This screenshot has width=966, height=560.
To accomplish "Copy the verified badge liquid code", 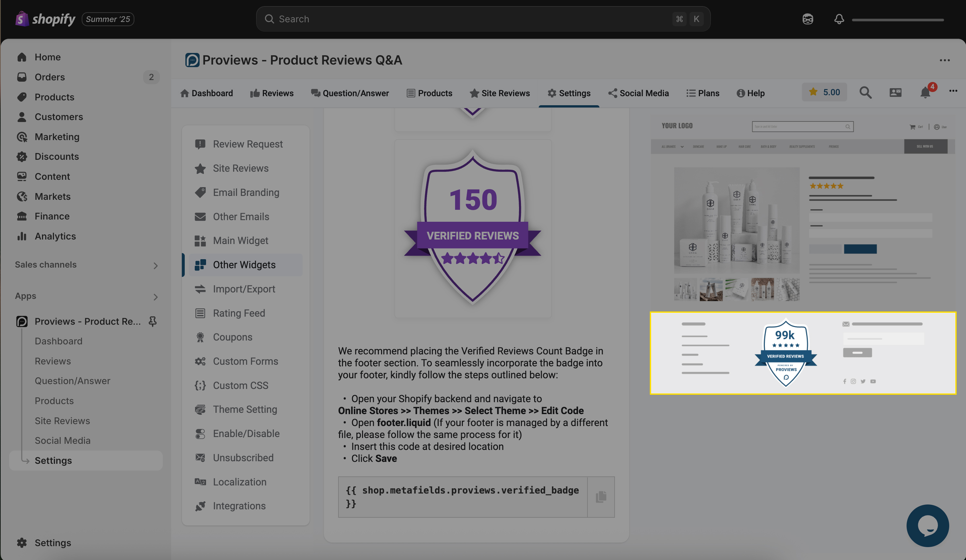I will tap(600, 496).
